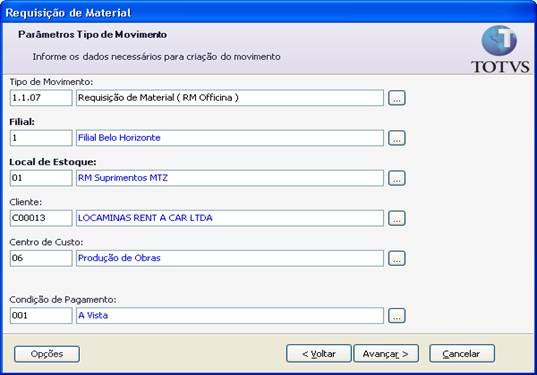This screenshot has width=537, height=375.
Task: Open lookup button for Centro de Custo
Action: point(397,258)
